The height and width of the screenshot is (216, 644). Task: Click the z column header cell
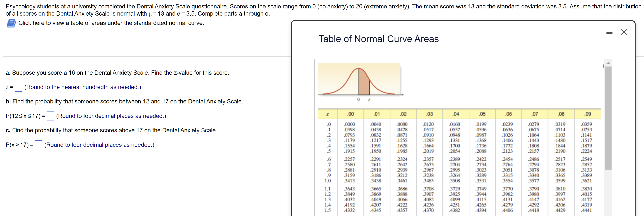click(x=327, y=114)
